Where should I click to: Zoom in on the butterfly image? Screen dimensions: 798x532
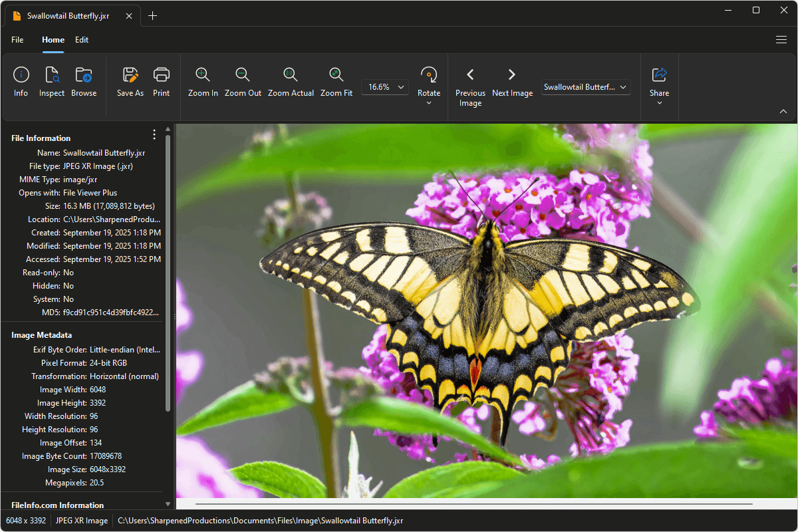[203, 75]
